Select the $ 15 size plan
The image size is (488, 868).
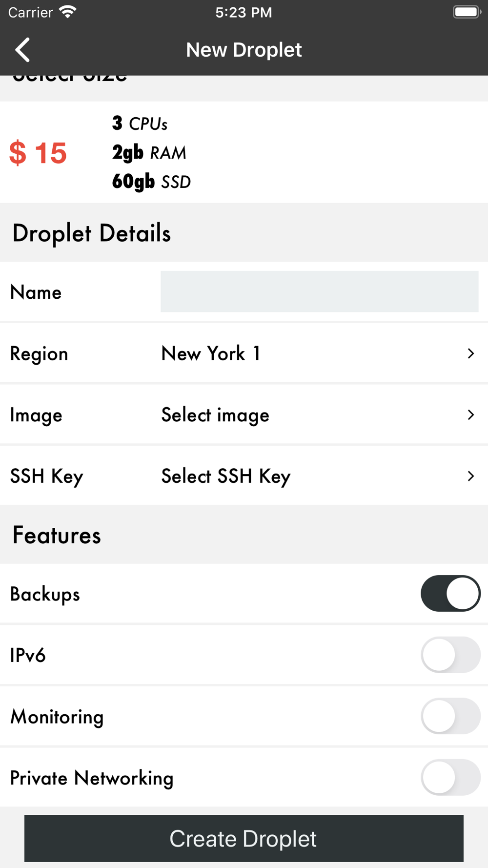click(244, 152)
